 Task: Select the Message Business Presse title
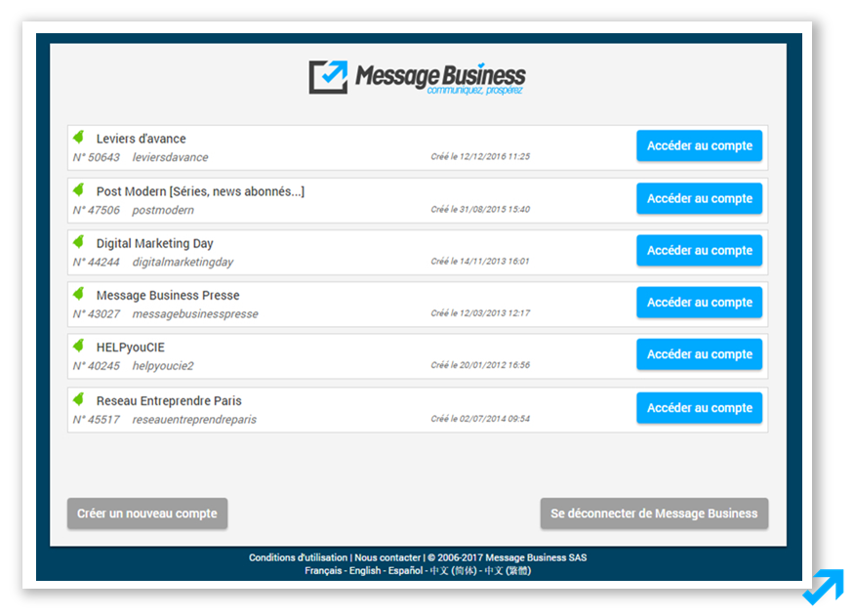tap(168, 295)
